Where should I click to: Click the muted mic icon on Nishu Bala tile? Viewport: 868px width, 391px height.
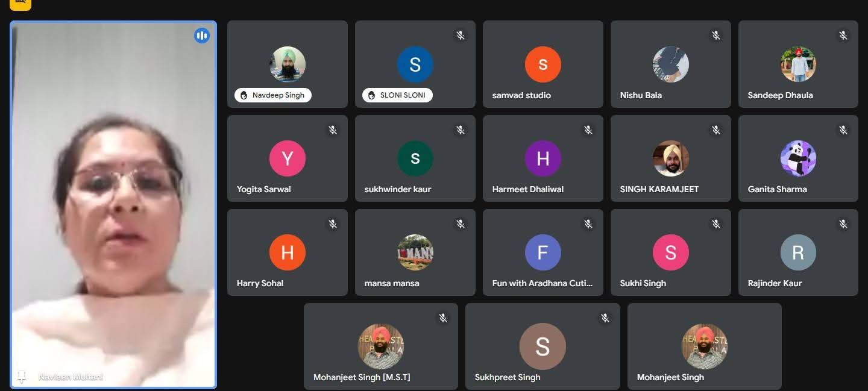(716, 36)
